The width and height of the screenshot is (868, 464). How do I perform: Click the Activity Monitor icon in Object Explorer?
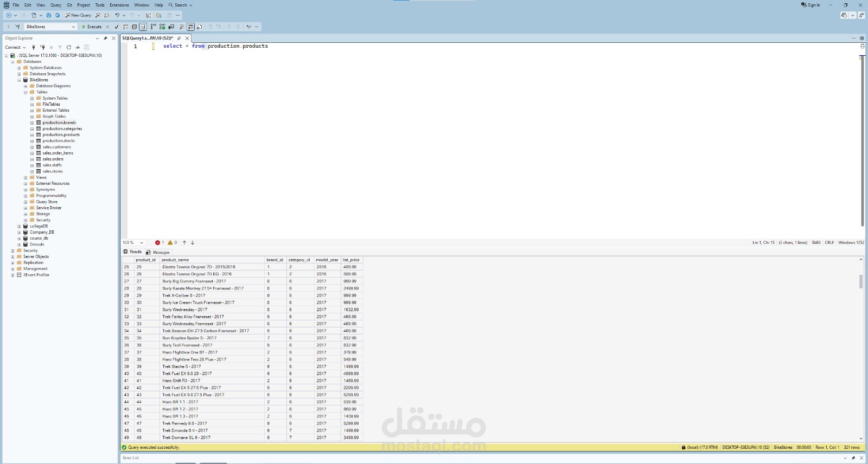point(78,47)
